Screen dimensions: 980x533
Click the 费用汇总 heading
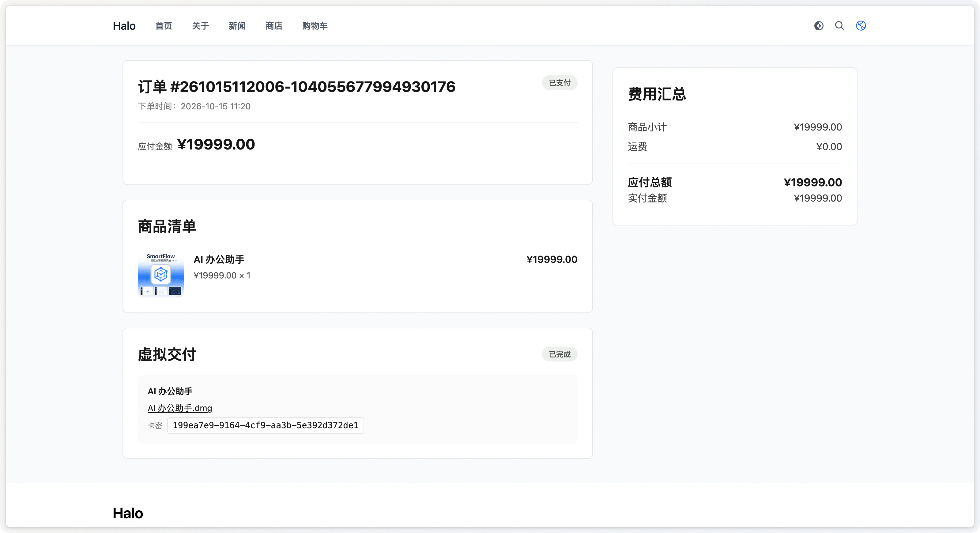(x=657, y=94)
